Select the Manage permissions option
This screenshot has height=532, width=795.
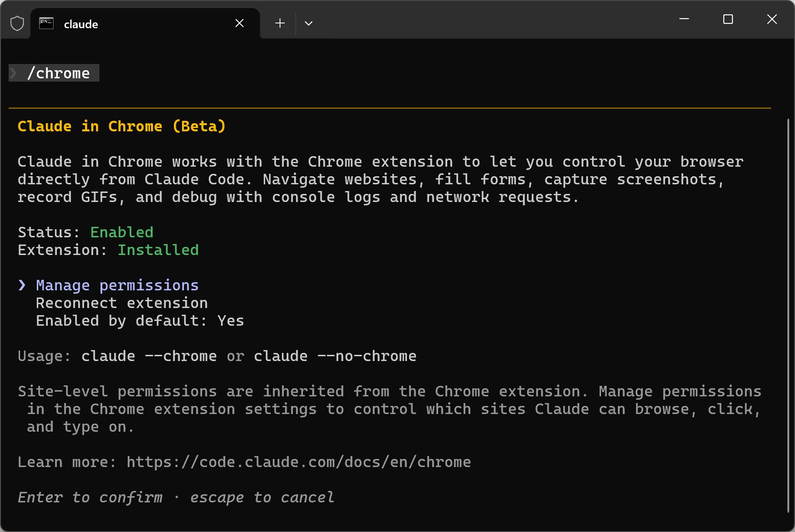pyautogui.click(x=117, y=286)
